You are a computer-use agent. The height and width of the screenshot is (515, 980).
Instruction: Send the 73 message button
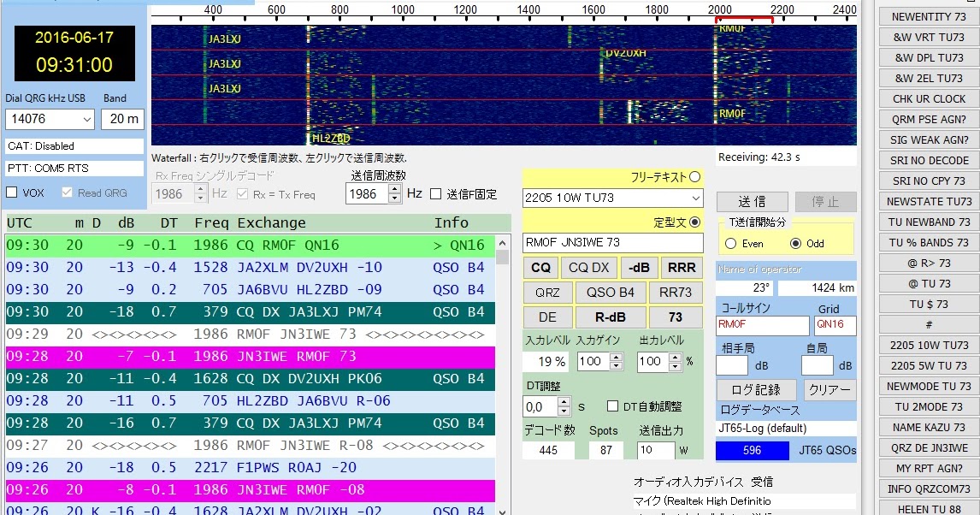pyautogui.click(x=674, y=317)
